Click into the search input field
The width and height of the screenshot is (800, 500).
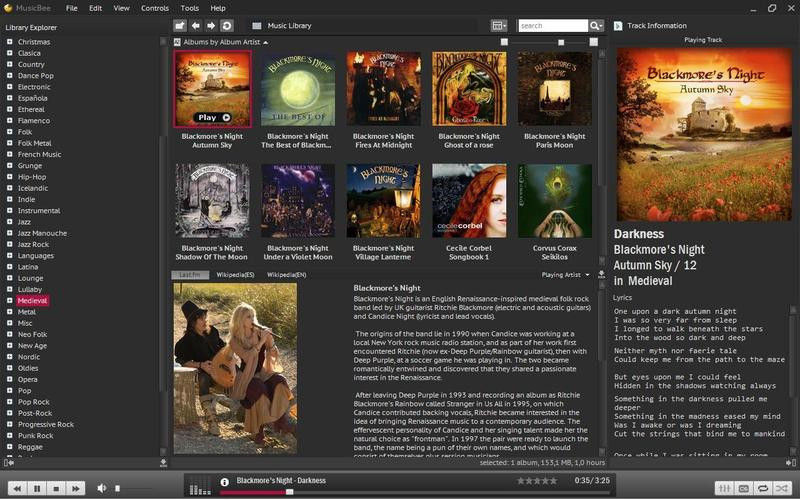click(x=553, y=26)
